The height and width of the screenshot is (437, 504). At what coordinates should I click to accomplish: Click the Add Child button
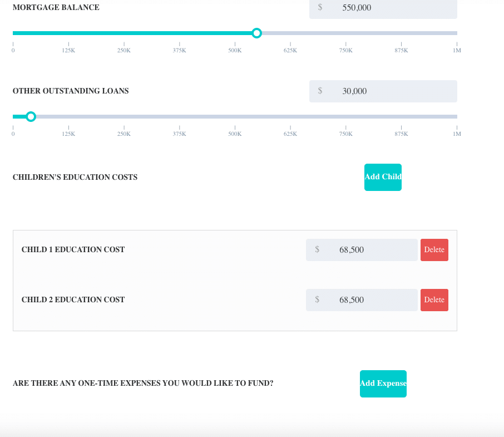[x=383, y=177]
